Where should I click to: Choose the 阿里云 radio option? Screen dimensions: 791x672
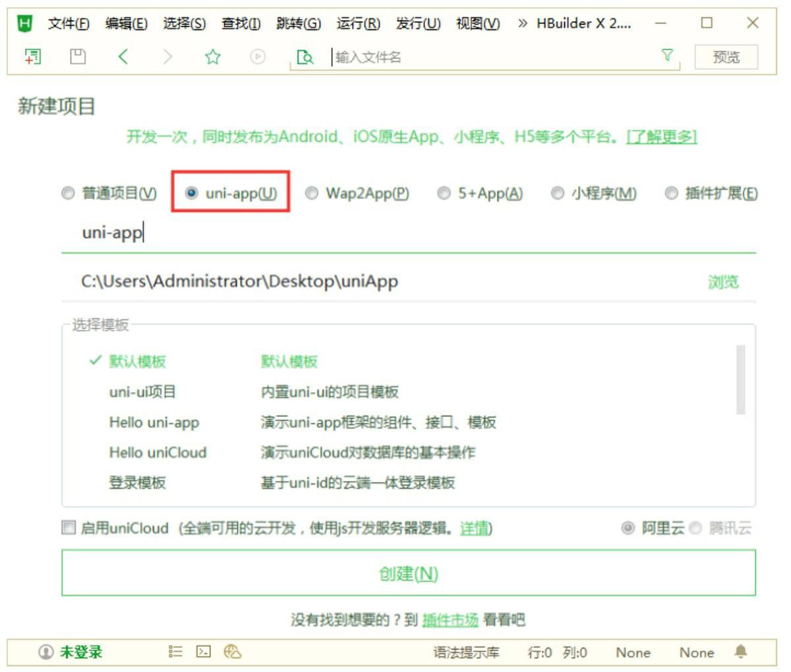click(628, 528)
